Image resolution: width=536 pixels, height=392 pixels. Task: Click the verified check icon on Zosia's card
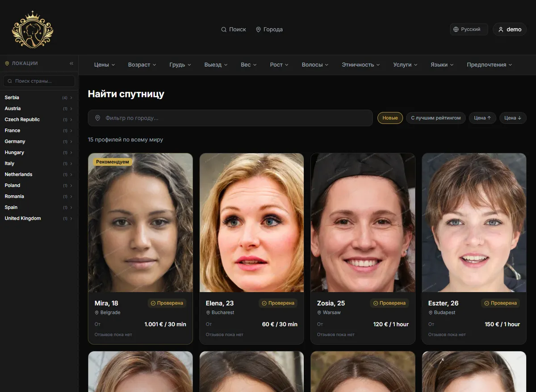pos(375,303)
